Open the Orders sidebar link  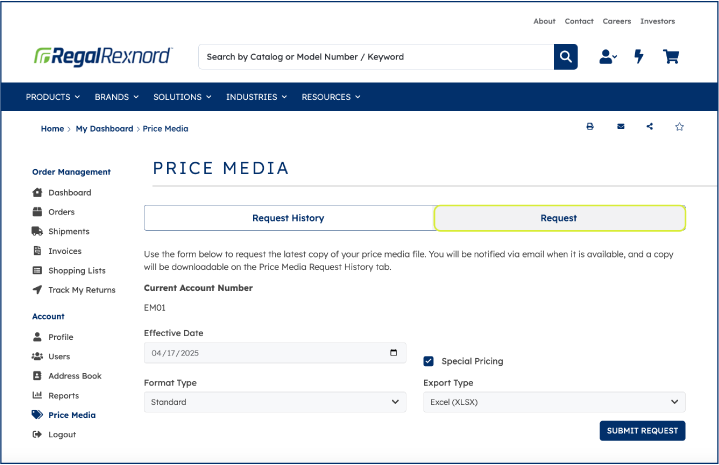pos(61,212)
